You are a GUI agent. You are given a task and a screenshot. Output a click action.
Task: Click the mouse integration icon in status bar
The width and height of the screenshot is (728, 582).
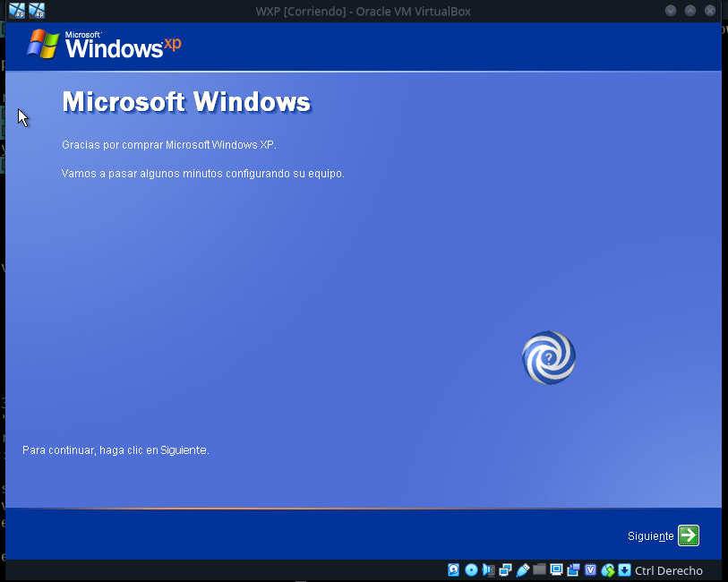[608, 570]
